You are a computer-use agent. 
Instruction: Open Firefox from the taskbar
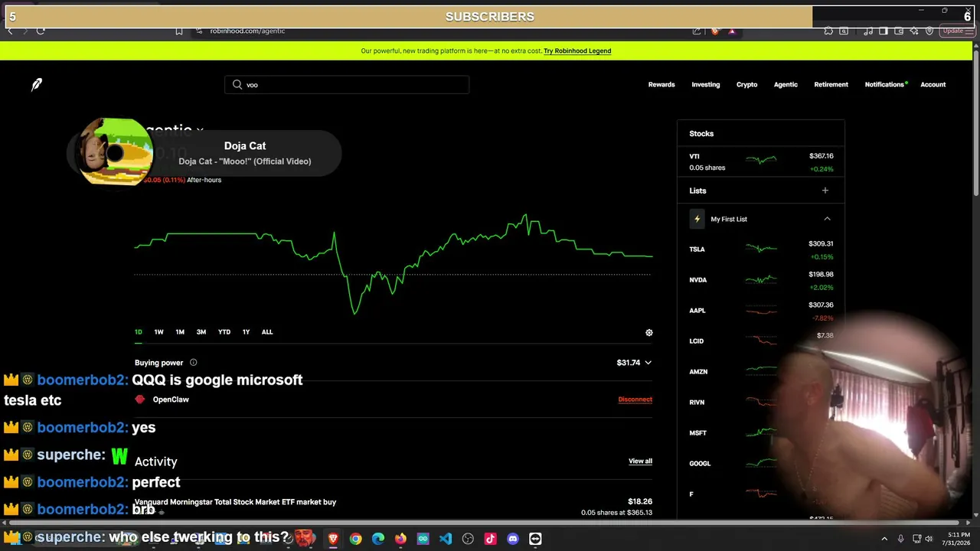tap(400, 539)
